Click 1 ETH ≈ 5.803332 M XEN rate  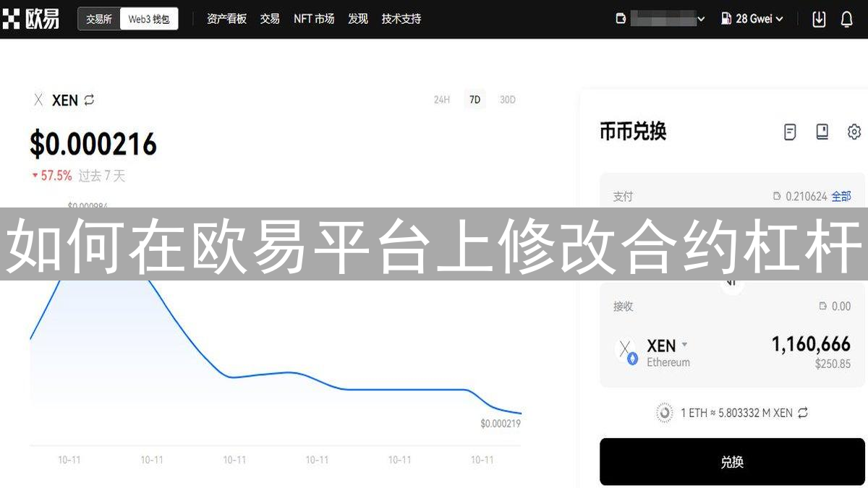click(736, 413)
